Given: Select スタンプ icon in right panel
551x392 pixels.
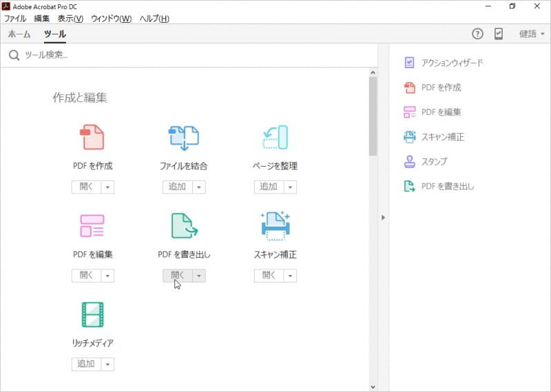Looking at the screenshot, I should coord(409,161).
